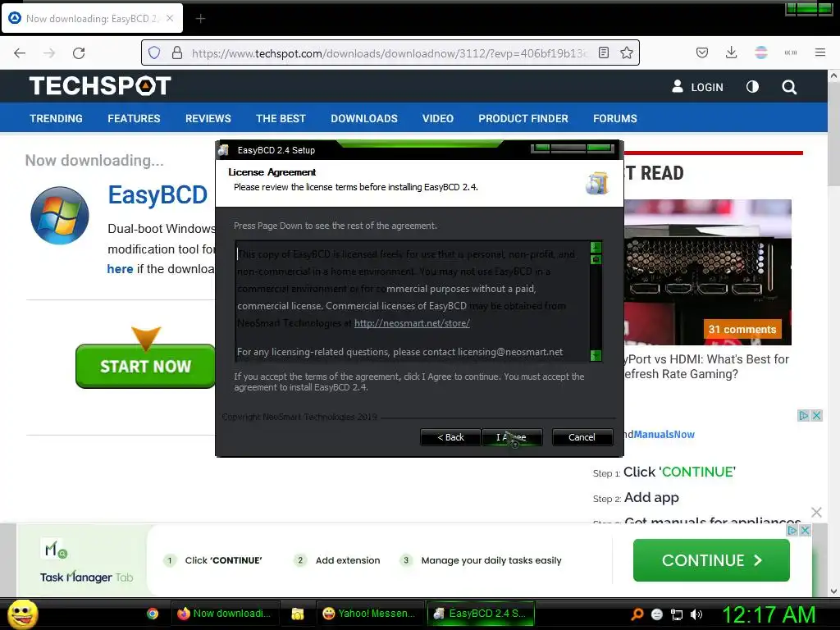This screenshot has height=630, width=840.
Task: Open the Firefox downloads arrow panel
Action: click(x=731, y=52)
